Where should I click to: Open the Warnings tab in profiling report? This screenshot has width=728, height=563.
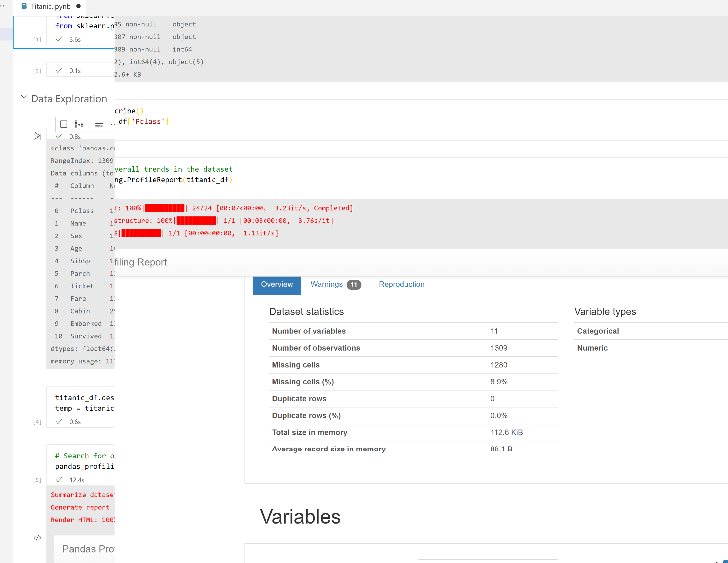pyautogui.click(x=326, y=284)
